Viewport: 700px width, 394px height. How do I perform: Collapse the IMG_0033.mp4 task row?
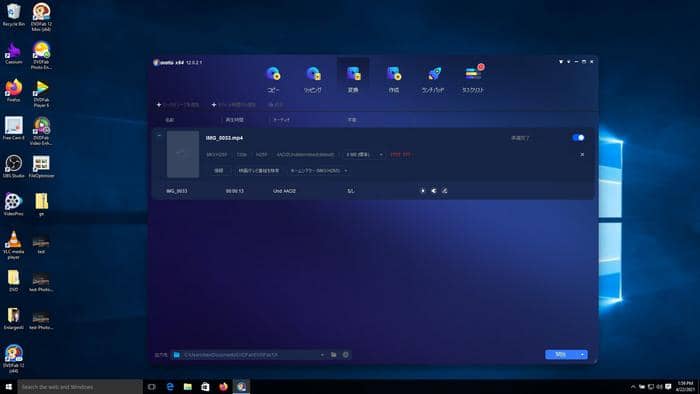coord(159,136)
